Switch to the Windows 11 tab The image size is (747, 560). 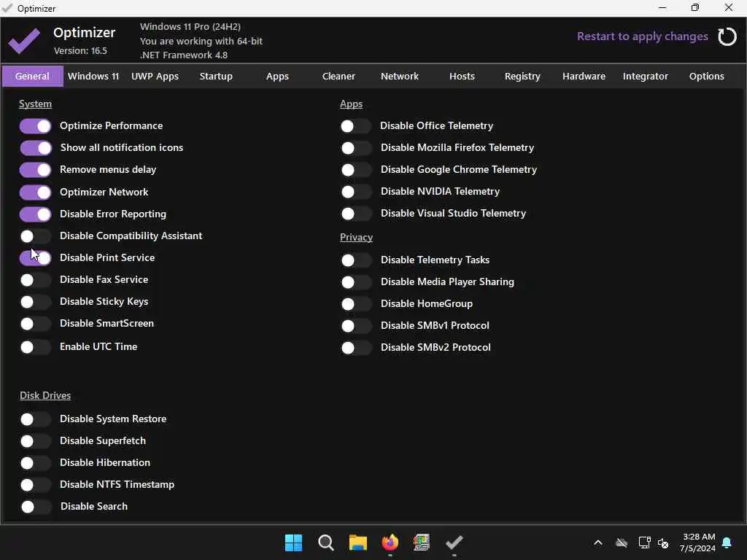[x=93, y=76]
